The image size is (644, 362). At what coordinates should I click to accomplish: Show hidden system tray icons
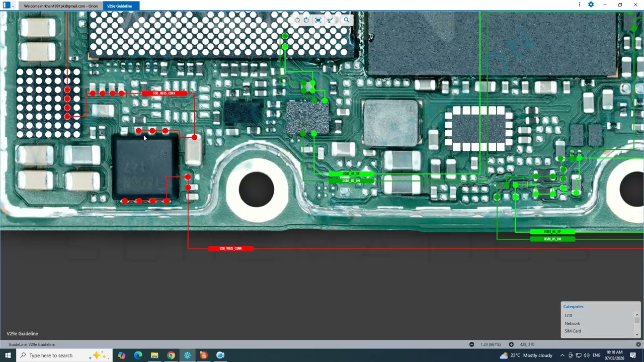(562, 355)
